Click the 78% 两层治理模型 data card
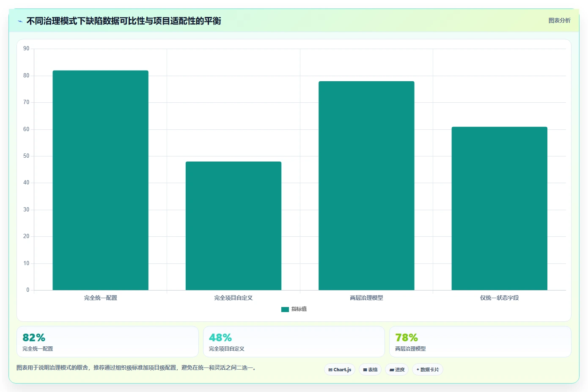 tap(480, 342)
